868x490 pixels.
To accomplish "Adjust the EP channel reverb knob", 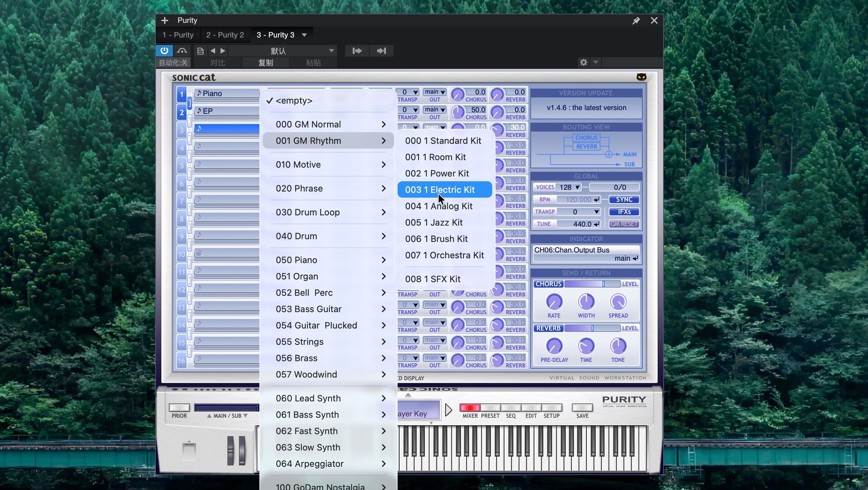I will tap(497, 112).
